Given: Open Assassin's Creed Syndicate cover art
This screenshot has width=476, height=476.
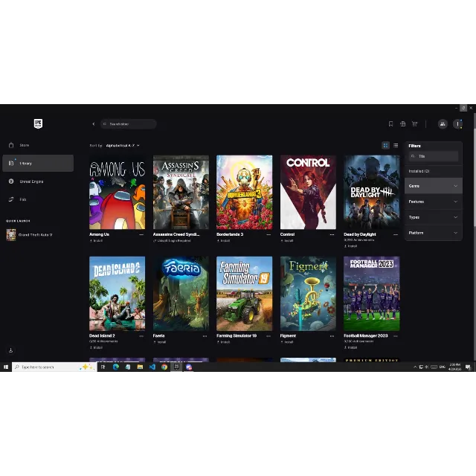Looking at the screenshot, I should coord(181,192).
